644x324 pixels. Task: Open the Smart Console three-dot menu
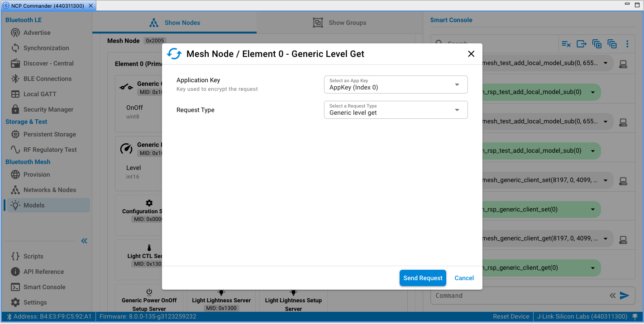[627, 44]
